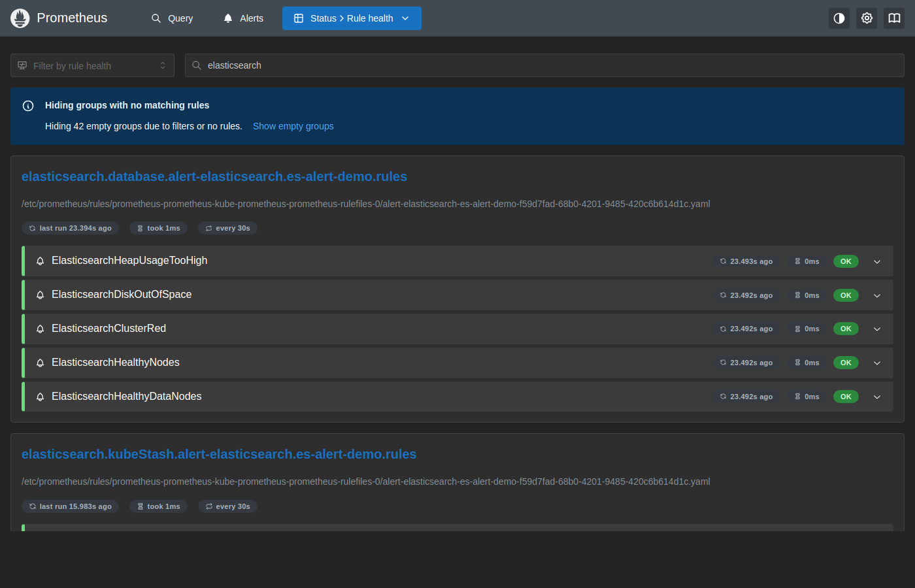Go to the Query page
This screenshot has height=588, width=915.
172,18
